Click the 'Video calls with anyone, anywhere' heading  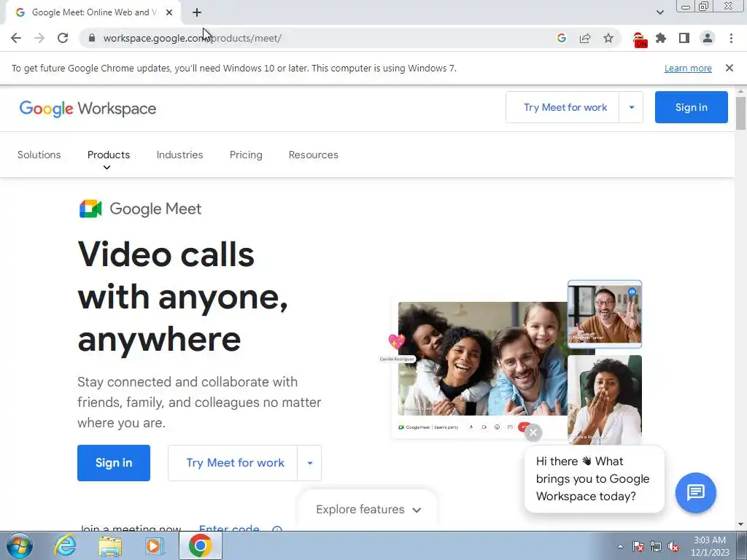tap(183, 296)
